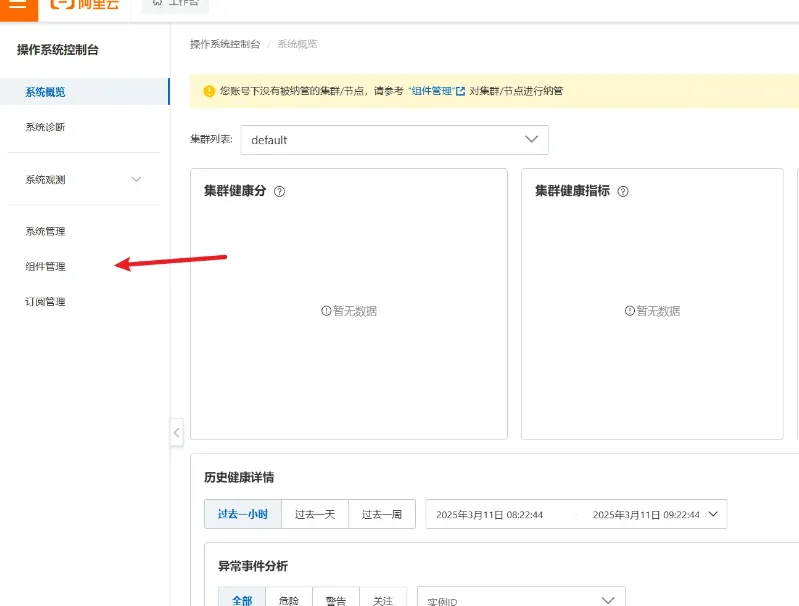The height and width of the screenshot is (606, 799).
Task: Collapse the sidebar with the arrow handle
Action: 176,433
